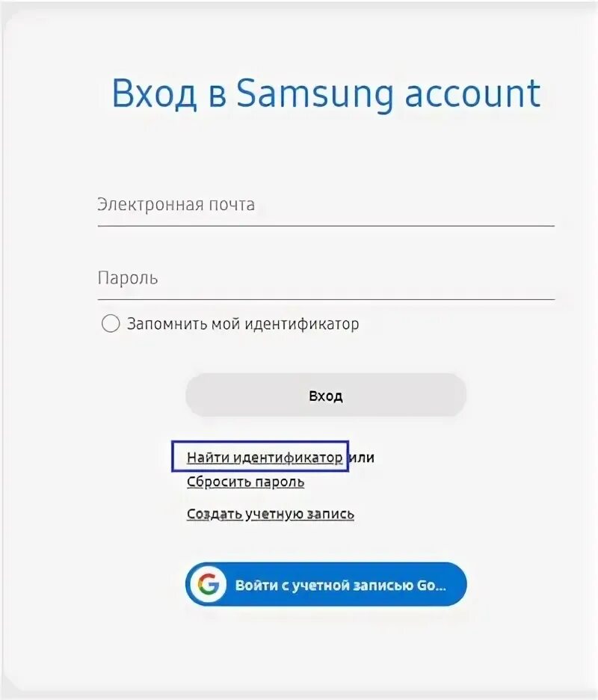Click the Запомнить мой идентификатор label text

coord(243,324)
